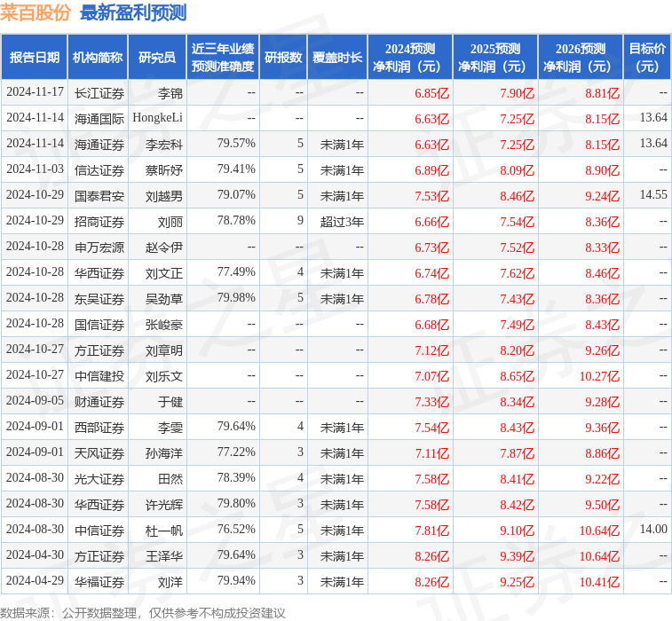
Task: Select target price 14.00
Action: (x=653, y=529)
